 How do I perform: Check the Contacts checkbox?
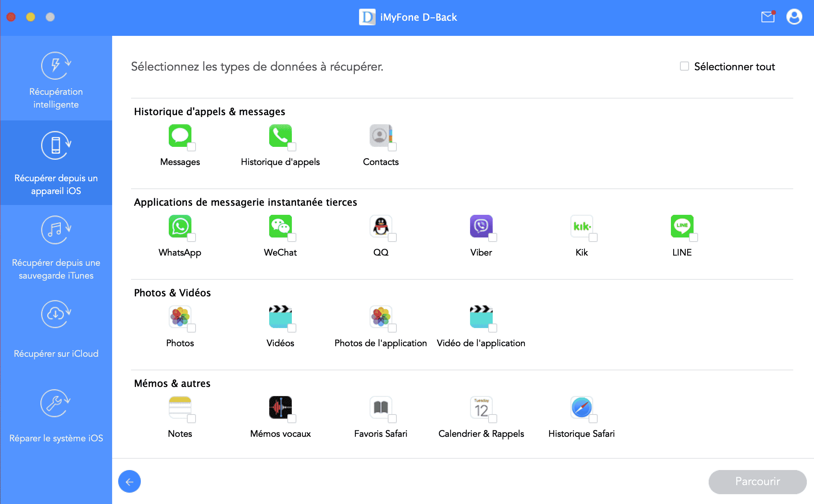392,147
